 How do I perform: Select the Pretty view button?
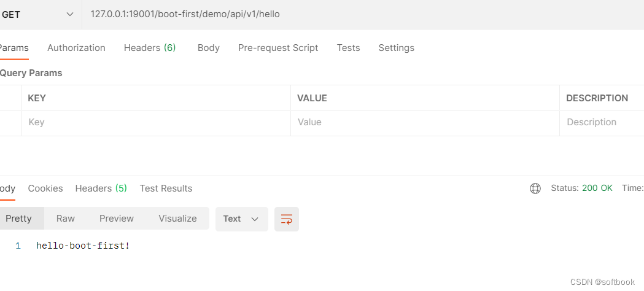click(19, 219)
